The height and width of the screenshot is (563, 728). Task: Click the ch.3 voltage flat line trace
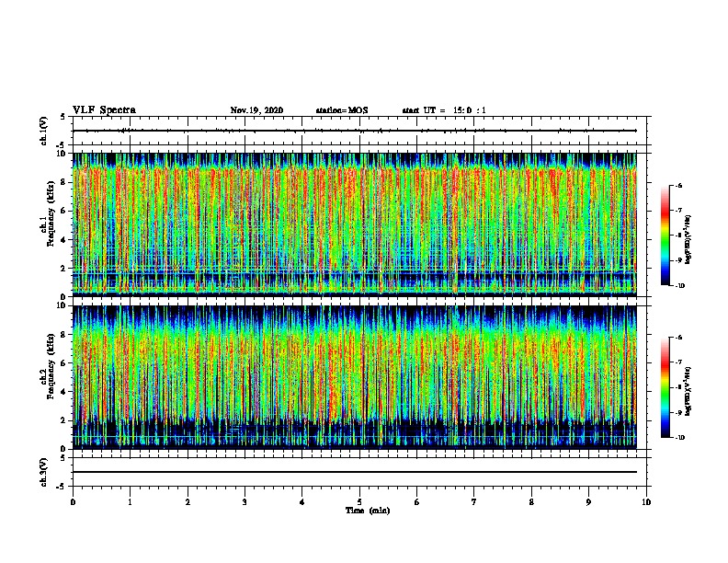[355, 472]
